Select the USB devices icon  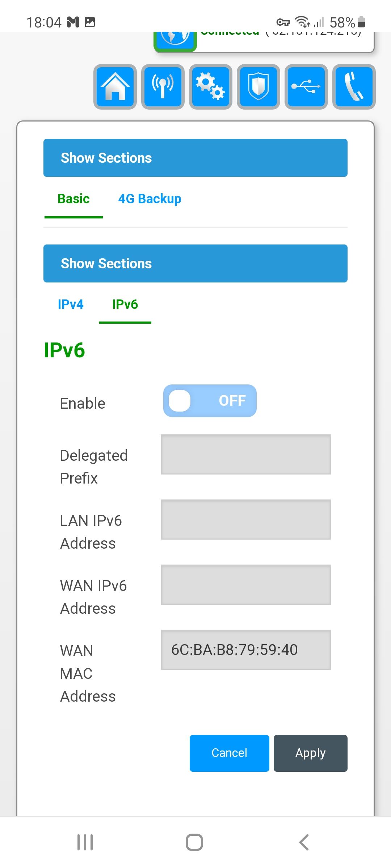coord(306,86)
